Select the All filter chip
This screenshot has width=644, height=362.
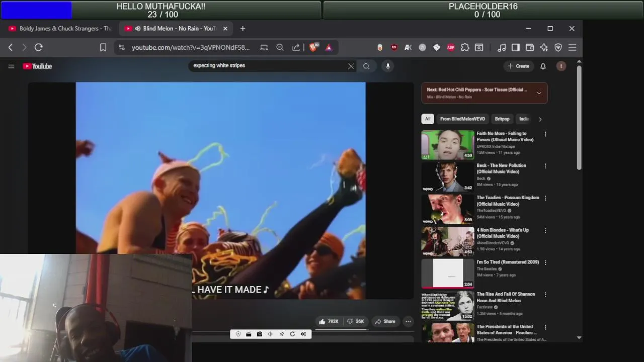tap(428, 119)
